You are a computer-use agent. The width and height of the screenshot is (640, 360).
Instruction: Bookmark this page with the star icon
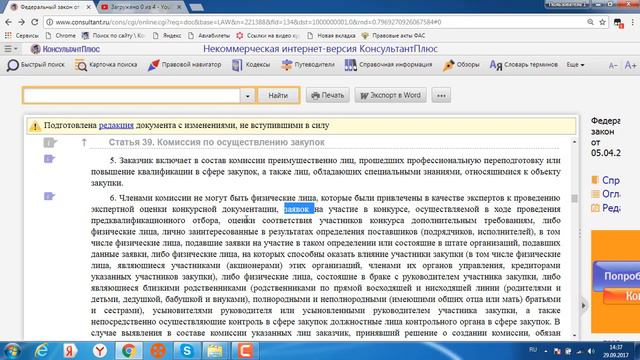[602, 22]
